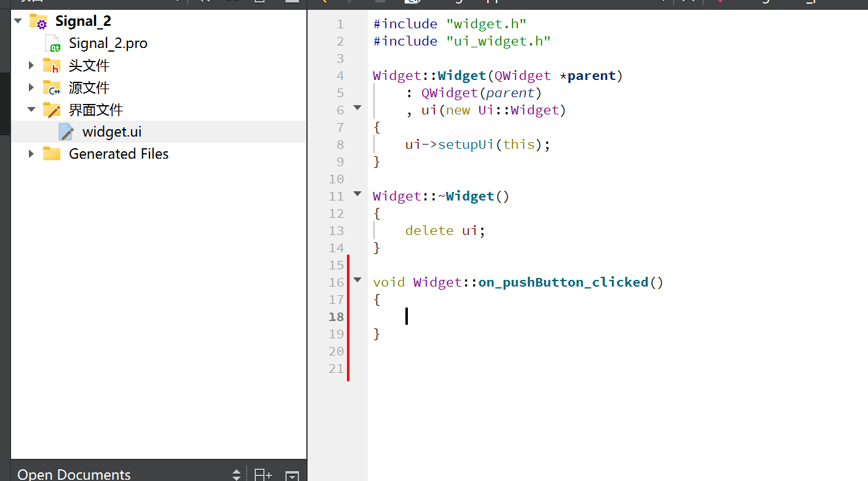Select the 头文件 tree row label
The image size is (868, 481).
pyautogui.click(x=89, y=65)
